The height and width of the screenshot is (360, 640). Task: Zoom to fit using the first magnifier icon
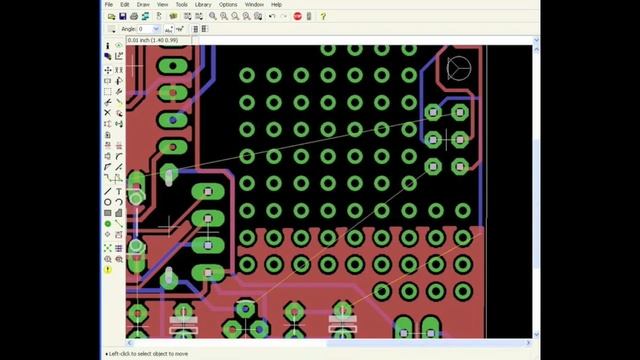tap(213, 16)
